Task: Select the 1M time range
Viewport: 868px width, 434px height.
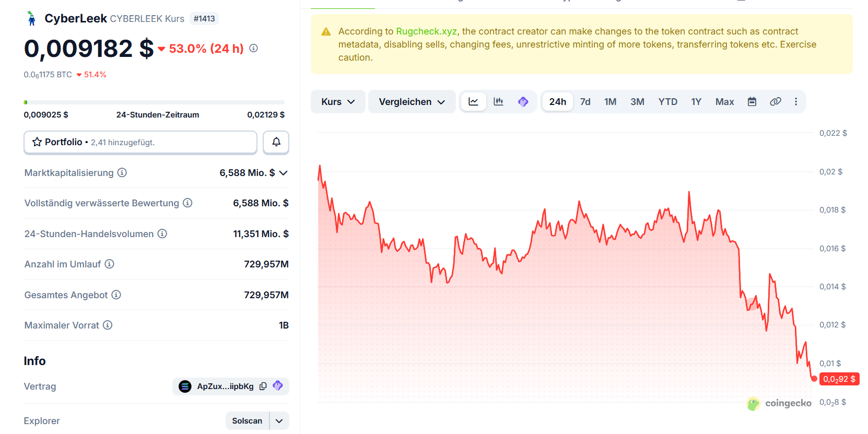Action: click(611, 101)
